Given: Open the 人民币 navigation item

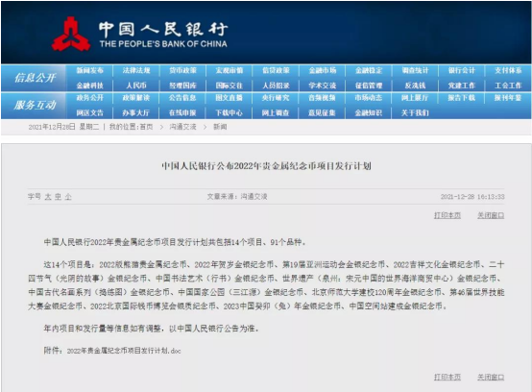Looking at the screenshot, I should click(x=136, y=86).
